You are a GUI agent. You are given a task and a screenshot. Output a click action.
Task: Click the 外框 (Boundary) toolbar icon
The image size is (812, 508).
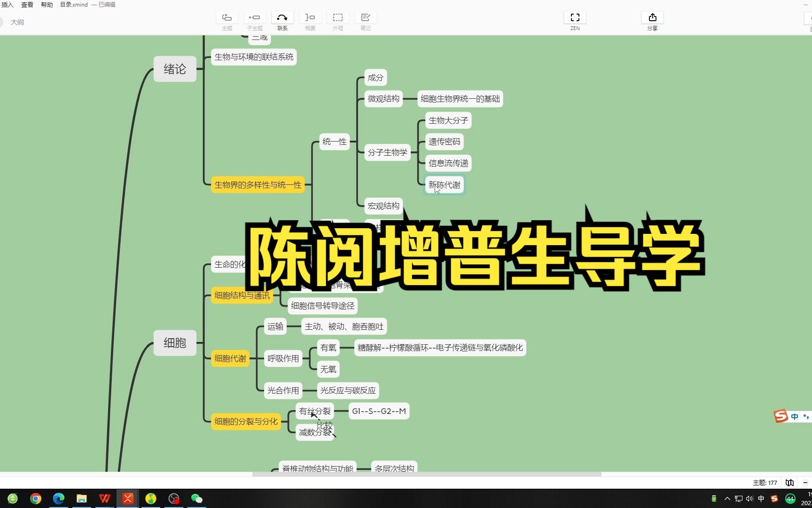pyautogui.click(x=338, y=18)
